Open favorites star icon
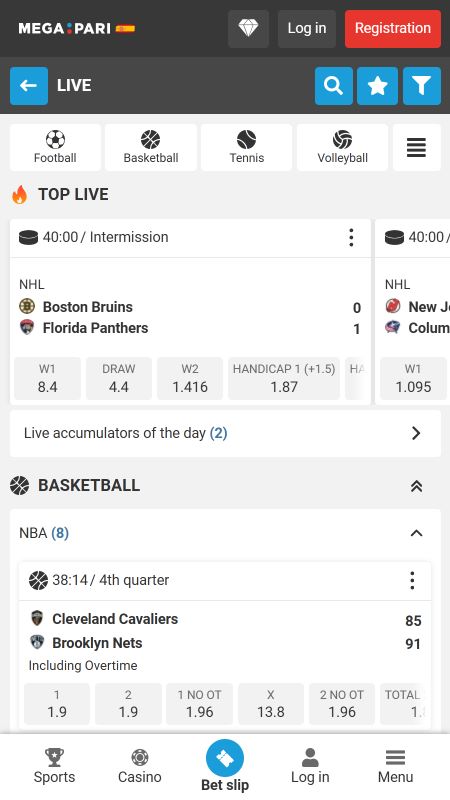This screenshot has width=450, height=800. (378, 86)
